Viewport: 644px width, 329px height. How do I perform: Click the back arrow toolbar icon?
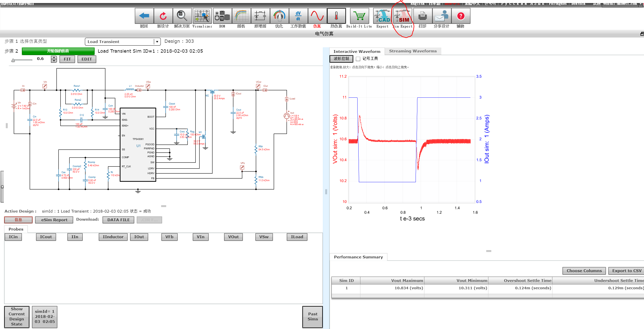[x=144, y=16]
